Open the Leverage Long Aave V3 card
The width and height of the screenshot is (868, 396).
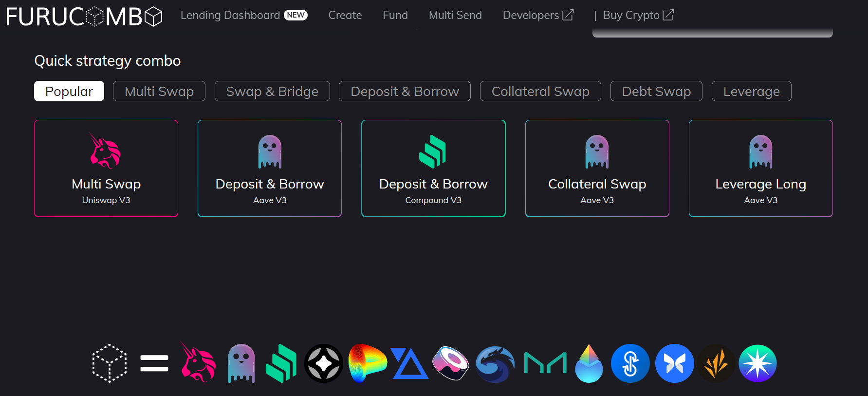click(x=761, y=168)
